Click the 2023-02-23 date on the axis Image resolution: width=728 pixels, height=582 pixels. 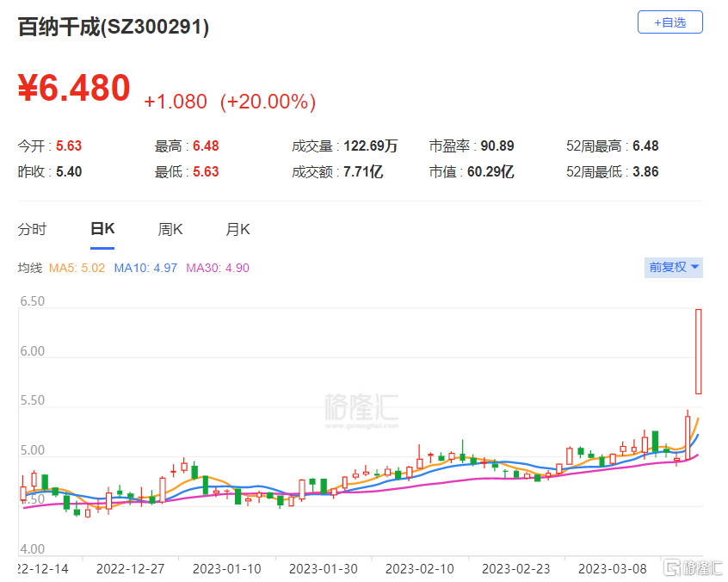point(515,568)
